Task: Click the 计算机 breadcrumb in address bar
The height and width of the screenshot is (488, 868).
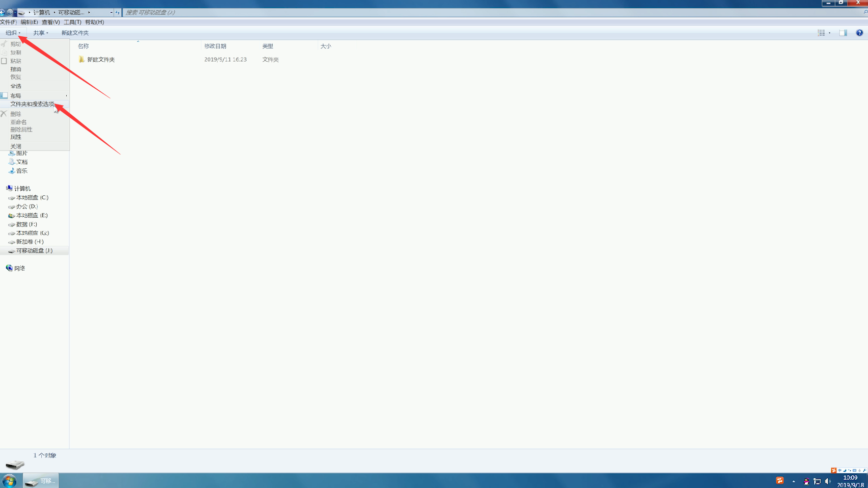Action: tap(41, 12)
